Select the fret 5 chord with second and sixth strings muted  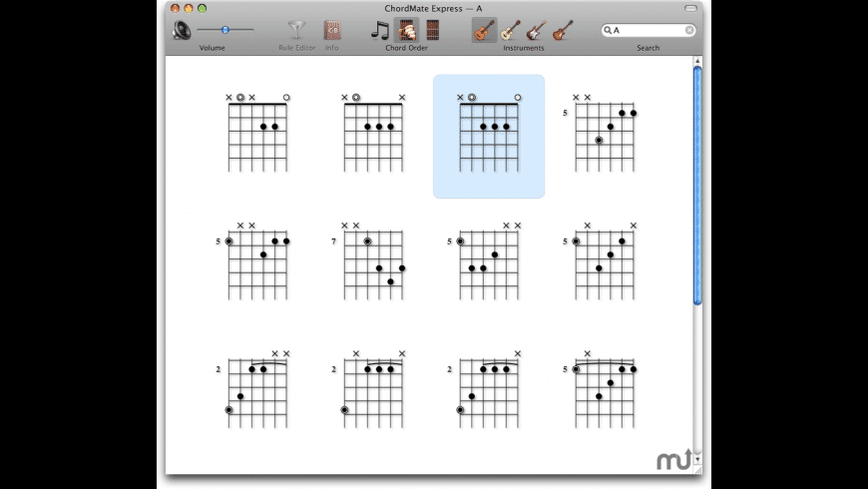[600, 260]
